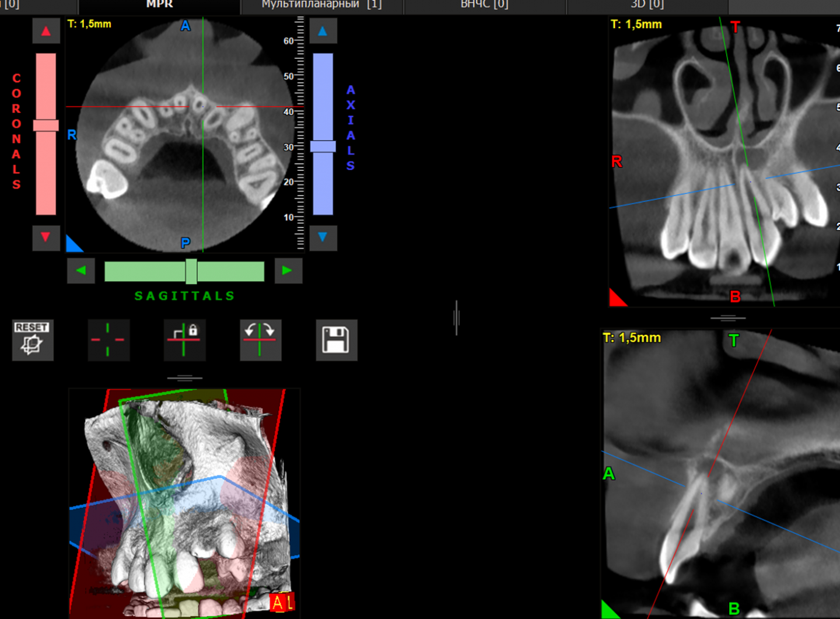Click the vertical CORONALS label
Screen dimensions: 840x619
(16, 131)
